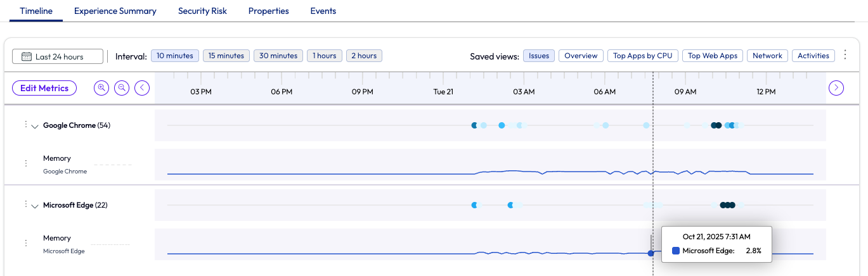The image size is (868, 276).
Task: Open the Security Risk tab
Action: click(202, 11)
